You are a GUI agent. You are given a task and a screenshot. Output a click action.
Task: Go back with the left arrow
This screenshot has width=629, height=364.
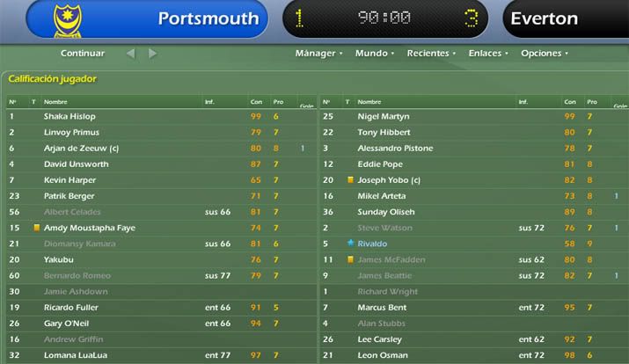(131, 54)
